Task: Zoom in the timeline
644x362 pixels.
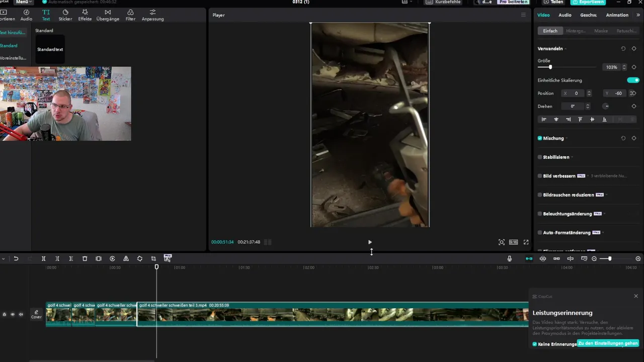Action: pyautogui.click(x=638, y=258)
